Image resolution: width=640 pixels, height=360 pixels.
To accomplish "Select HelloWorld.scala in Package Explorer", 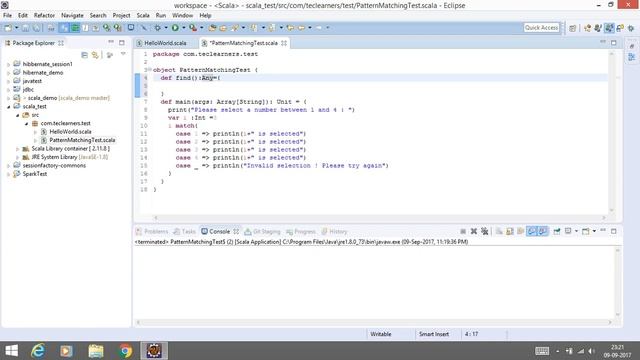I will pos(70,132).
